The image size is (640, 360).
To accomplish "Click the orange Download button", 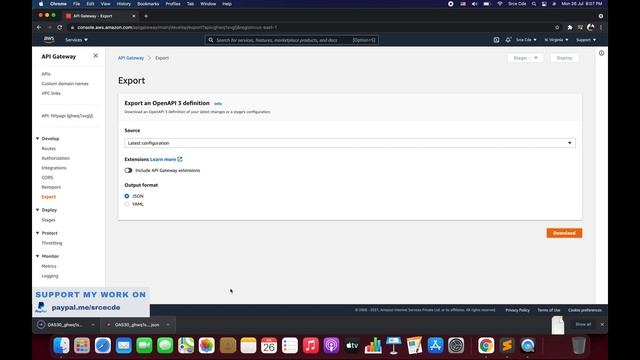I will tap(564, 233).
